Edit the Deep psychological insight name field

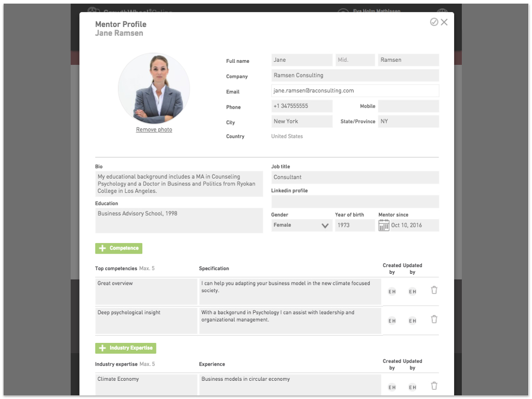tap(146, 321)
